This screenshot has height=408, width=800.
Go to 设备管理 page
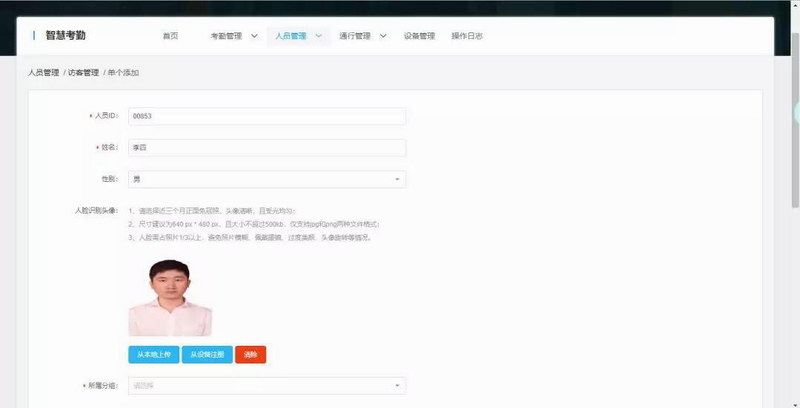click(x=419, y=36)
